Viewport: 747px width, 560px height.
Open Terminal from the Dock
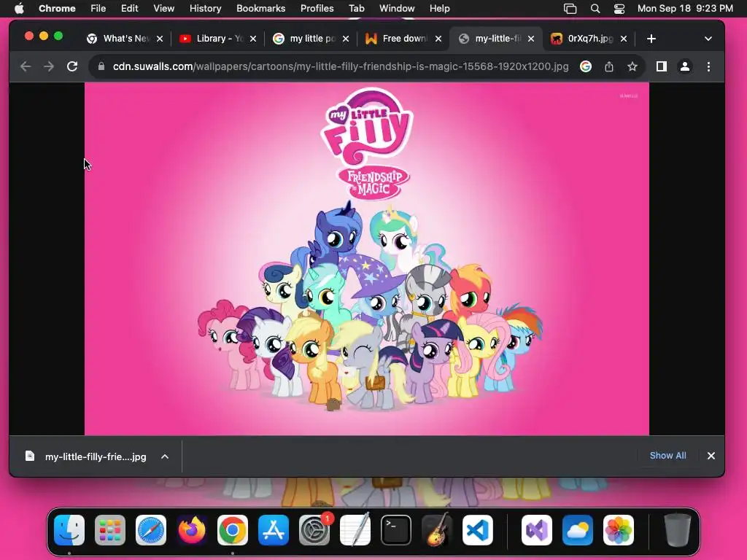pyautogui.click(x=396, y=530)
